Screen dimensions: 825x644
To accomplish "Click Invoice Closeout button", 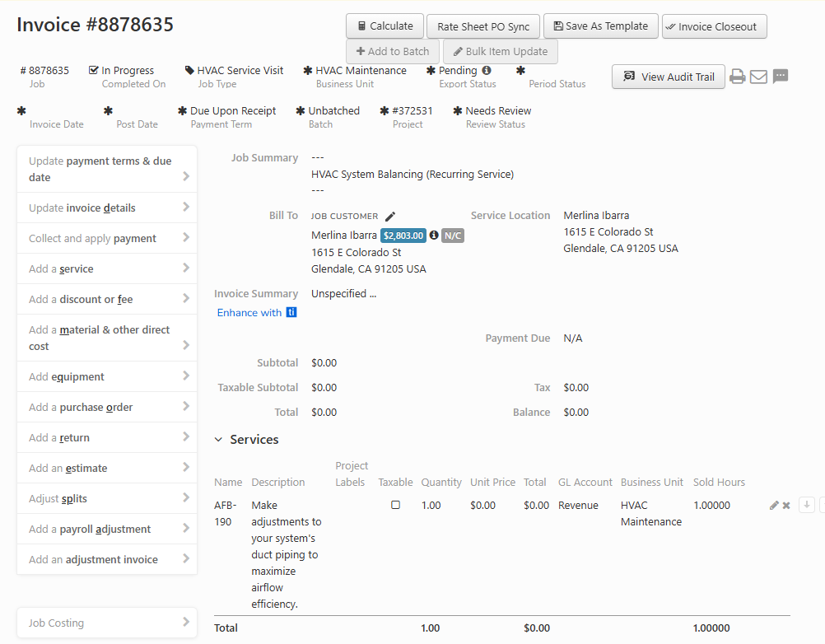I will [x=715, y=26].
